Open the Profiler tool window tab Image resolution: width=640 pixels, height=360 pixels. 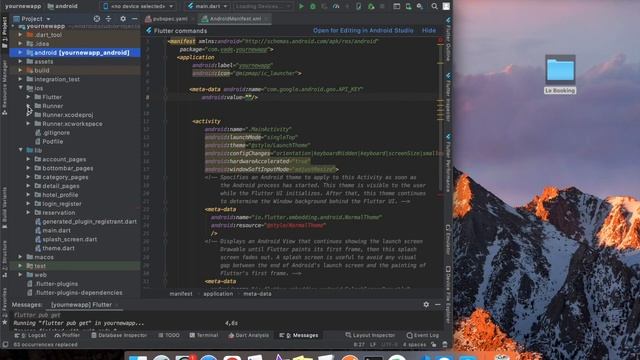(x=67, y=335)
